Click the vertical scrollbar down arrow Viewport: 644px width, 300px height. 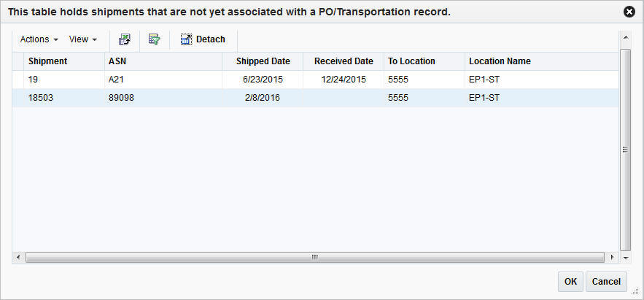(625, 258)
